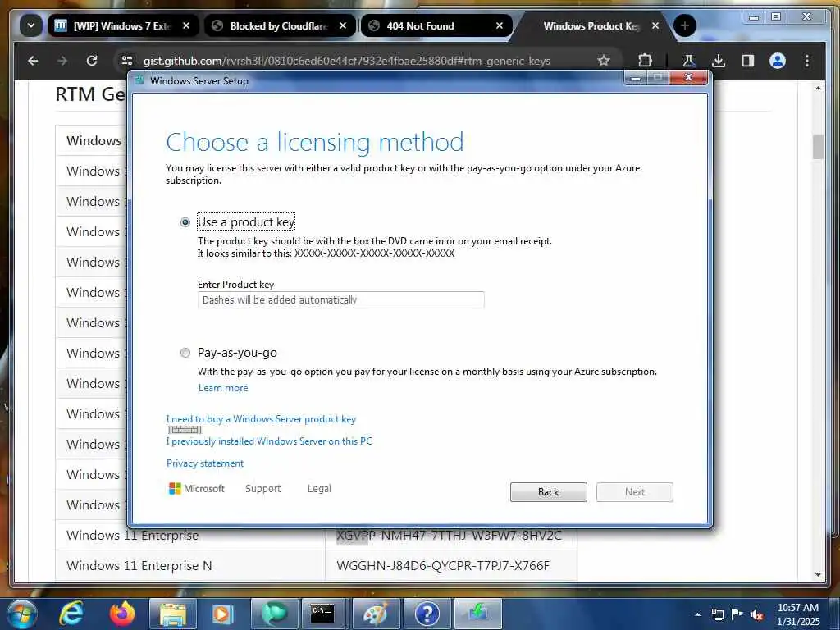Go back in the browser
840x630 pixels.
click(33, 61)
